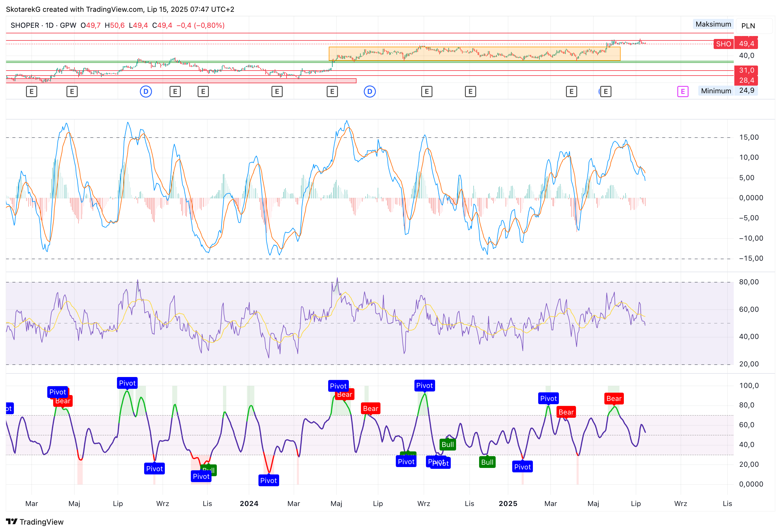Click the 28,4 red price level label

(746, 80)
